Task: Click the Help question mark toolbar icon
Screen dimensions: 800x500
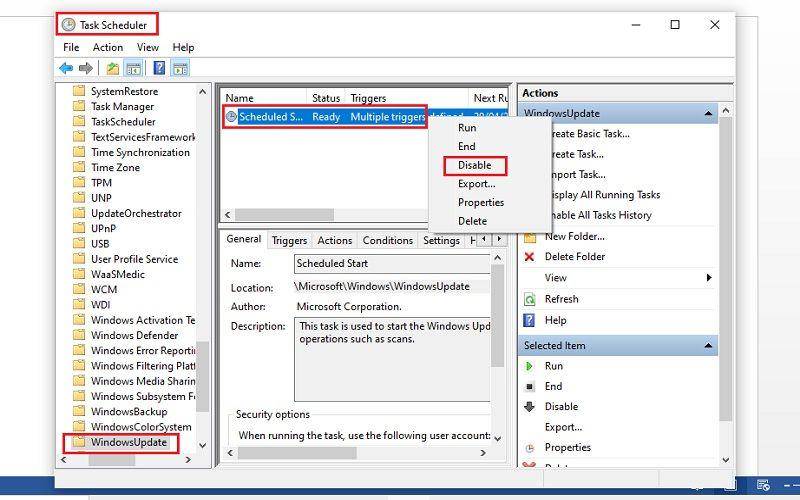Action: click(x=159, y=68)
